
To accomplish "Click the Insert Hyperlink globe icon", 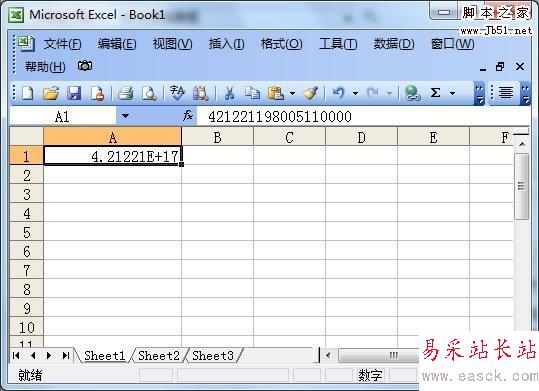I will coord(412,93).
